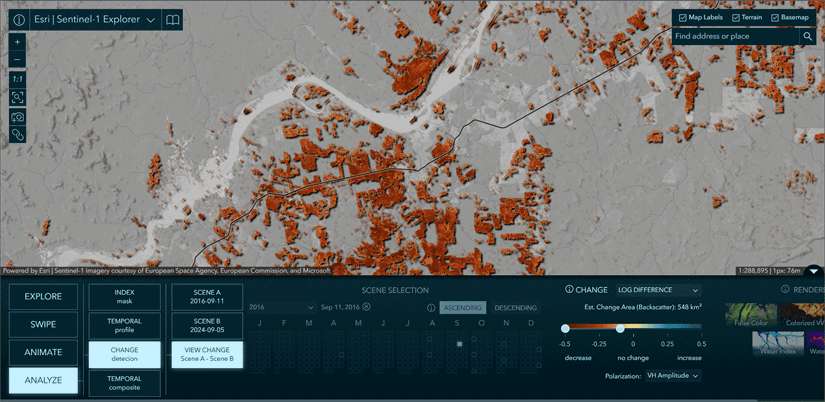Select DESCENDING orbit direction
This screenshot has height=402, width=825.
pyautogui.click(x=516, y=308)
